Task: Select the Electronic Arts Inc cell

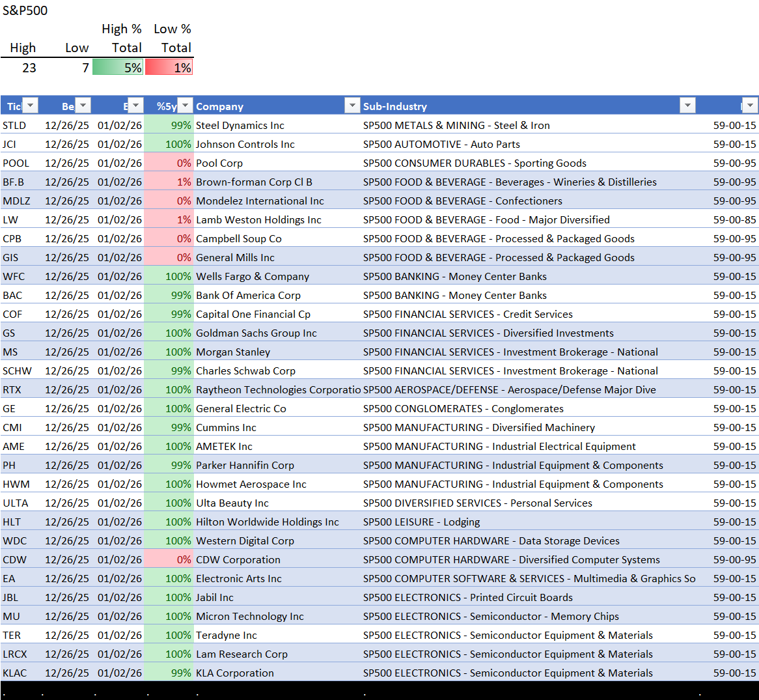Action: [277, 578]
